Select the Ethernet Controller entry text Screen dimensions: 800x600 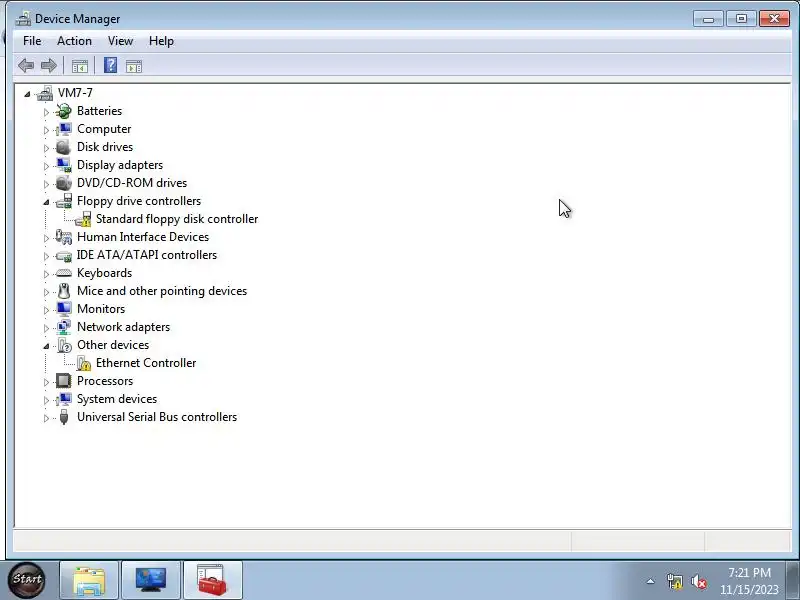coord(146,363)
